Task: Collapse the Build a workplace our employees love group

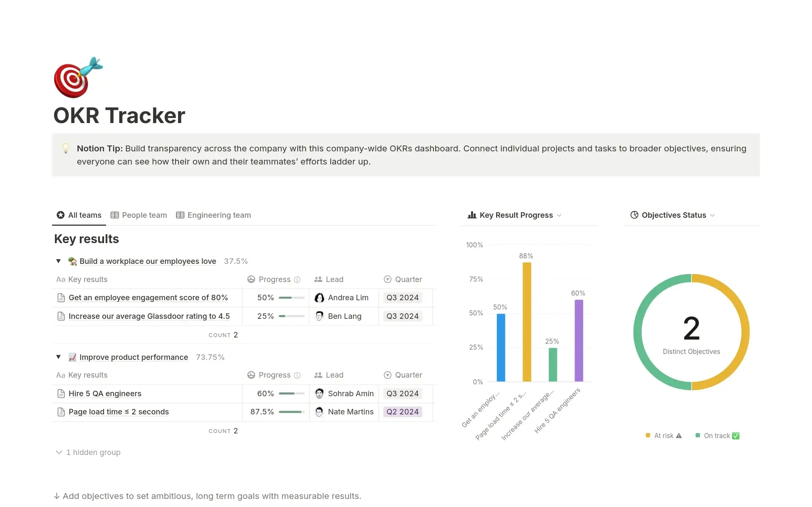Action: coord(58,261)
